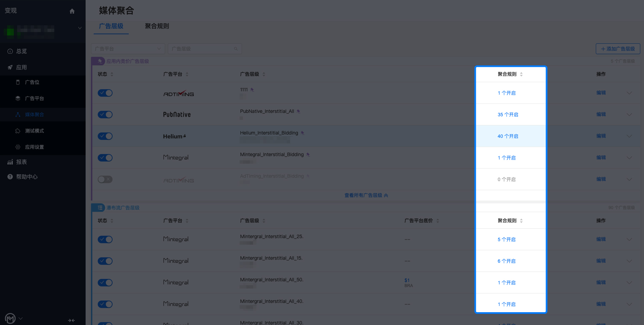The width and height of the screenshot is (644, 325).
Task: Select 广告平台 in sidebar menu
Action: [34, 99]
